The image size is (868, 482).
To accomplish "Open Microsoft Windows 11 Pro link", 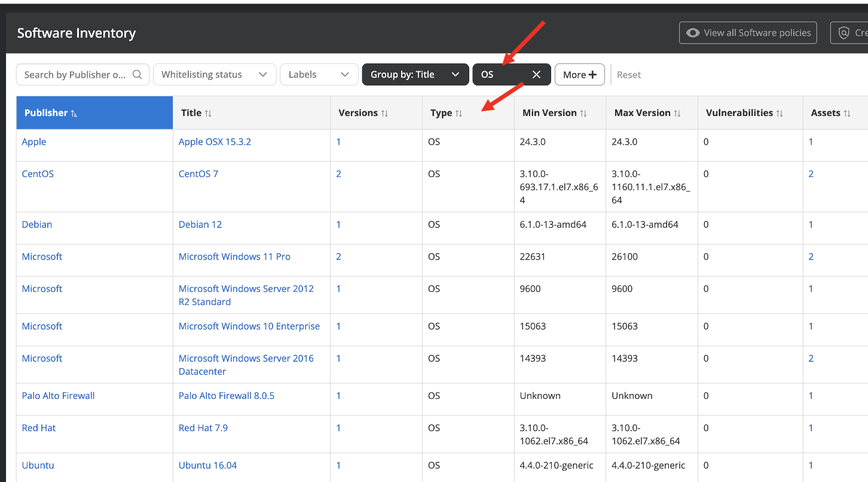I will tap(234, 257).
